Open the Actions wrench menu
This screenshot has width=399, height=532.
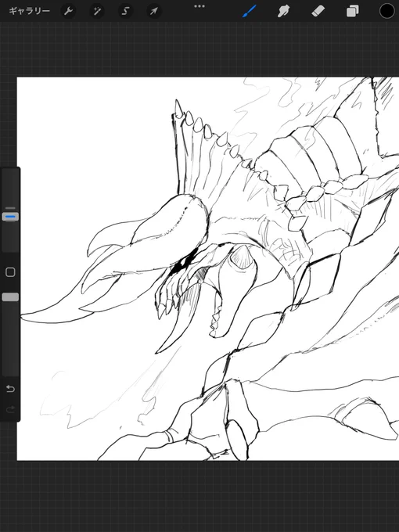(68, 11)
